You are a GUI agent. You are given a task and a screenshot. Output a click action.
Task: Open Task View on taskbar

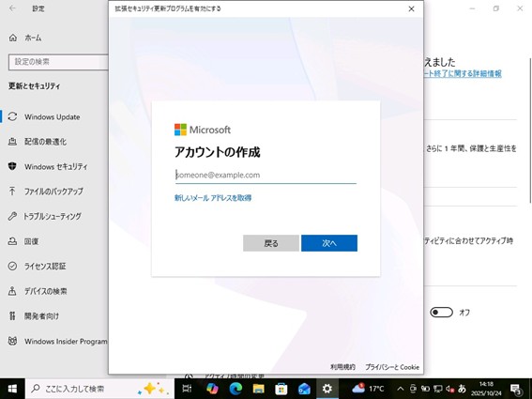point(187,389)
